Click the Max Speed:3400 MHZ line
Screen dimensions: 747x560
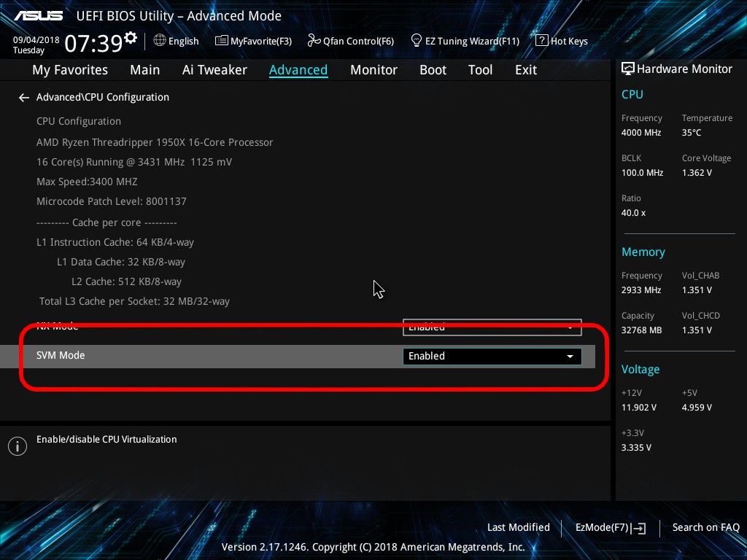pos(87,182)
